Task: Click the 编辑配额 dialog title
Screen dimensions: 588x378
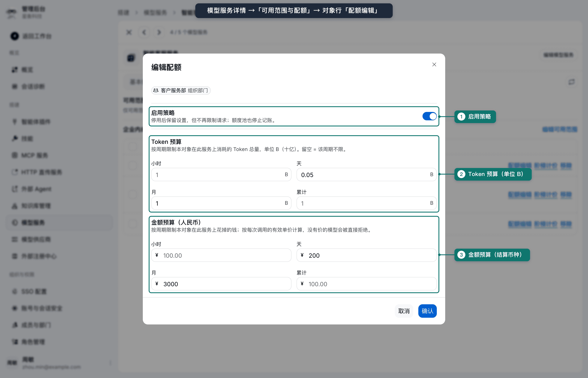Action: click(166, 67)
